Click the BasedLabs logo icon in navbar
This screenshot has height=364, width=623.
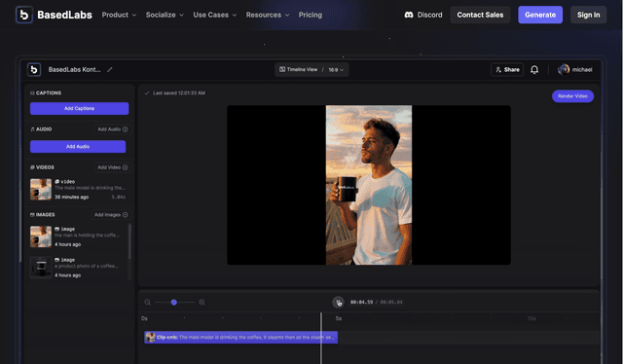[24, 16]
